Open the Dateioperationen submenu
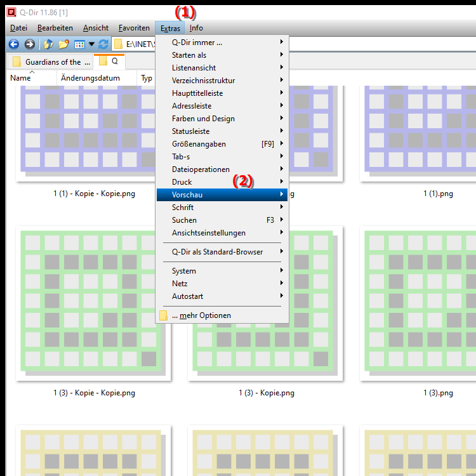 point(222,169)
